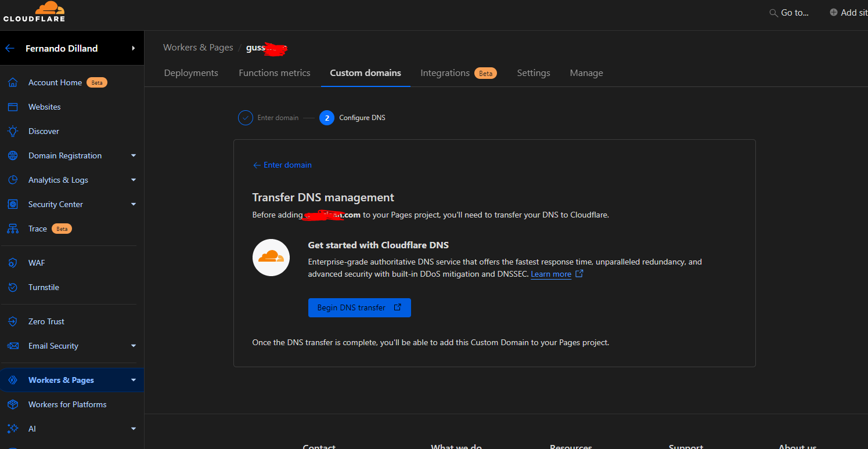Viewport: 868px width, 449px height.
Task: Click the Security Center icon
Action: (x=13, y=204)
